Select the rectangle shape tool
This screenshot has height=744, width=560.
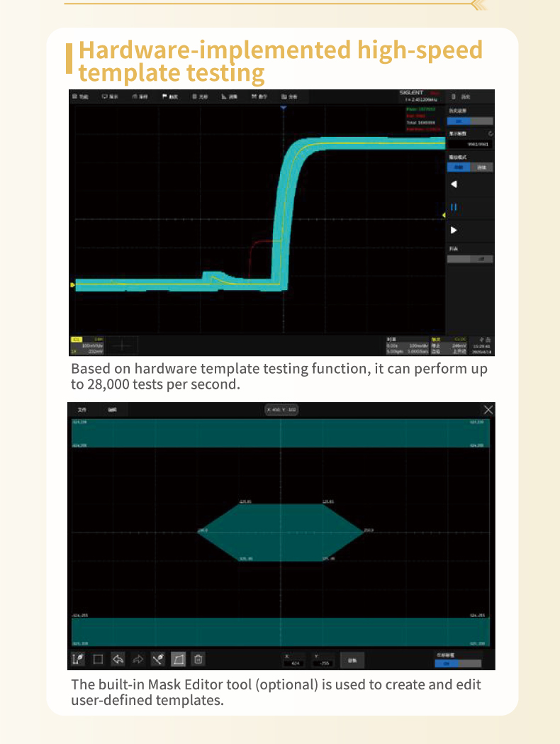tap(98, 659)
